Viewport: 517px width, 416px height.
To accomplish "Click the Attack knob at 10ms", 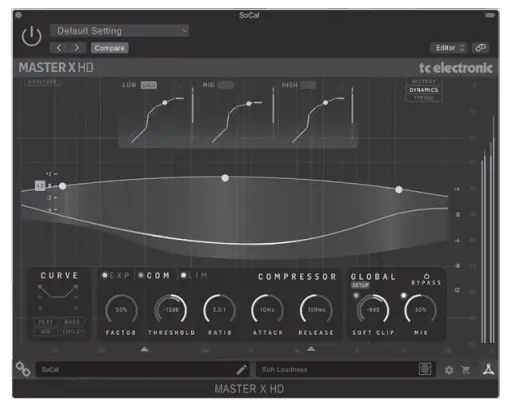I will coord(267,310).
